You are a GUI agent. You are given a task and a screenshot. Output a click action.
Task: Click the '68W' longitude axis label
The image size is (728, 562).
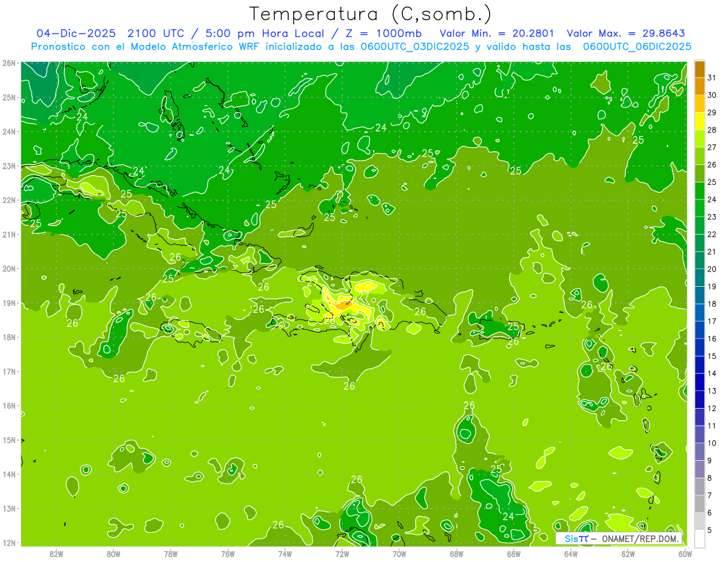click(x=457, y=554)
